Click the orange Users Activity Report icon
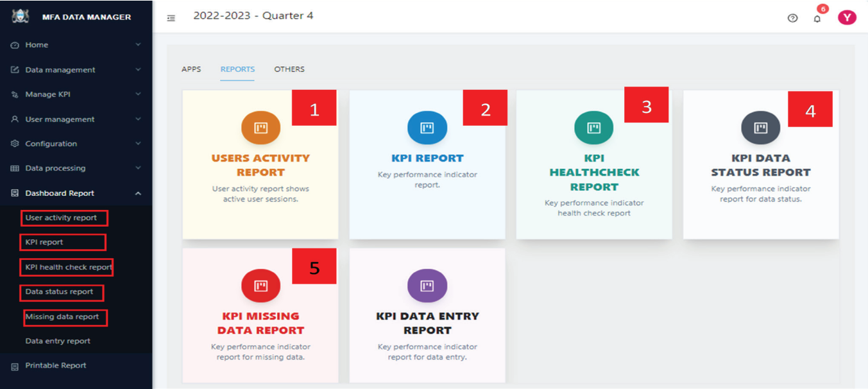 point(260,127)
